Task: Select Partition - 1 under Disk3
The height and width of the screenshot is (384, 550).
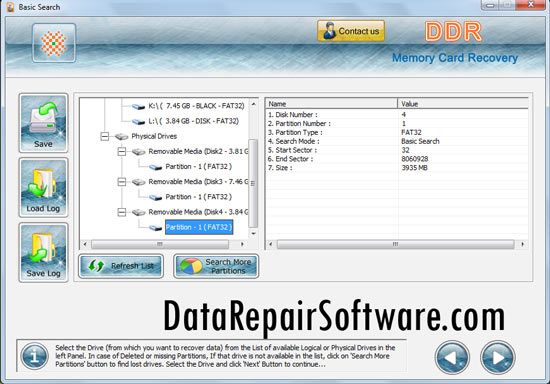Action: click(x=199, y=197)
